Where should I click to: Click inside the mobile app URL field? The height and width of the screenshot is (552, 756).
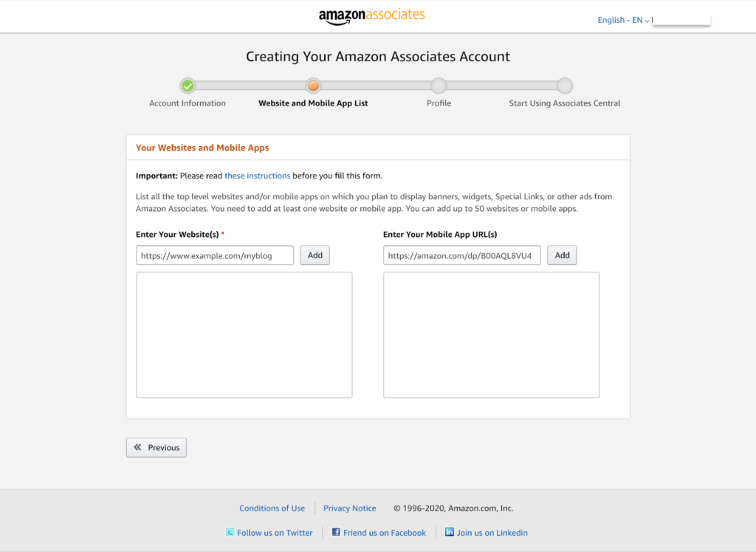click(x=462, y=255)
